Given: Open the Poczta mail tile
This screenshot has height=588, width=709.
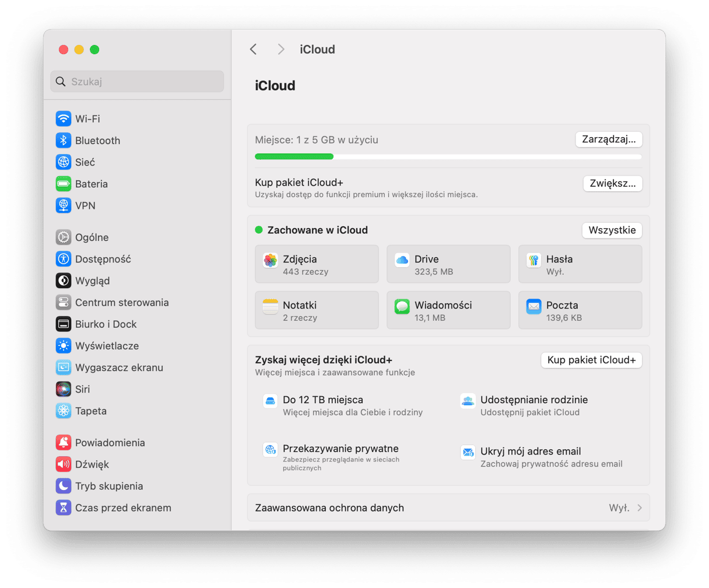Looking at the screenshot, I should (580, 310).
